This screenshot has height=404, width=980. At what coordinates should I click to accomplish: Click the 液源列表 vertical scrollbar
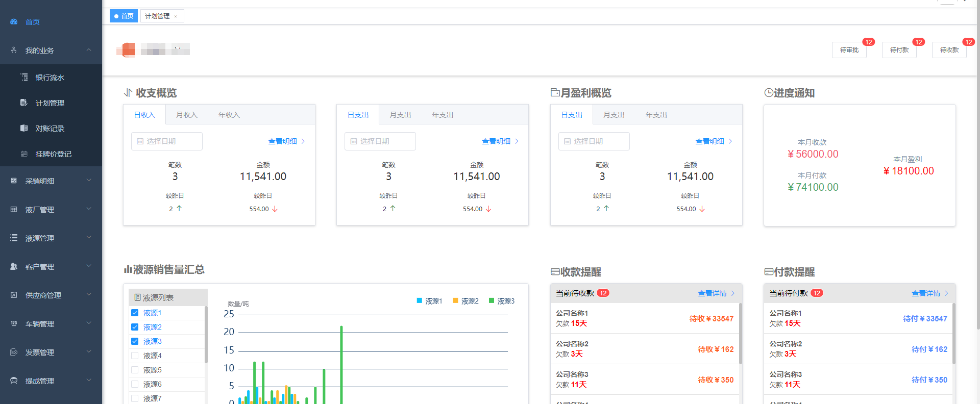point(206,334)
